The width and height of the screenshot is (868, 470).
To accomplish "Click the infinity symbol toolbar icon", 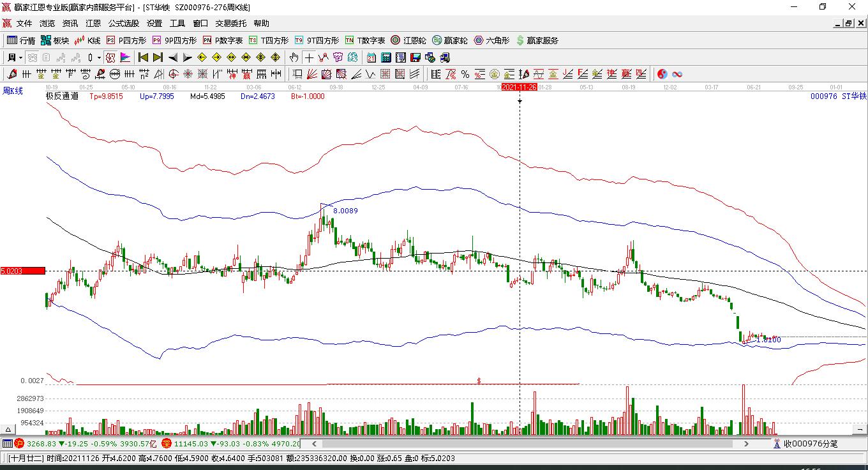I will 677,74.
